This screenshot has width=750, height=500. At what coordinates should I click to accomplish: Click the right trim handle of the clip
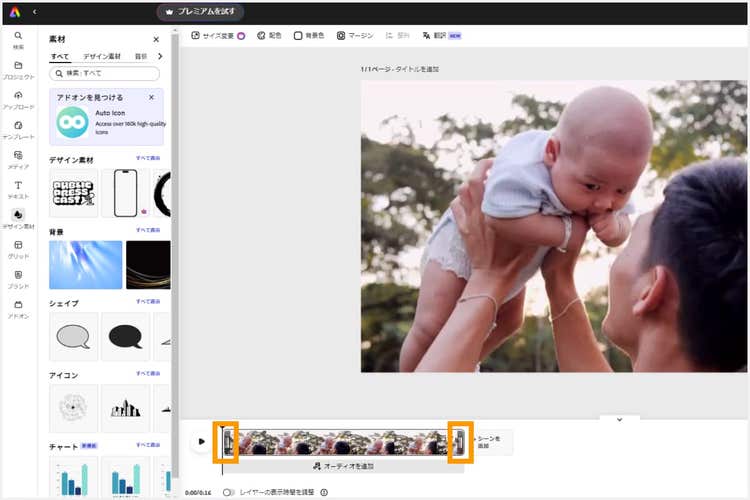tap(460, 442)
